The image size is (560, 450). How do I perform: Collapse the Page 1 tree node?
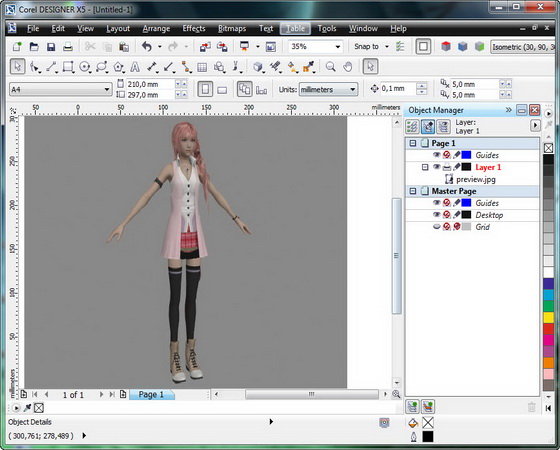[413, 143]
